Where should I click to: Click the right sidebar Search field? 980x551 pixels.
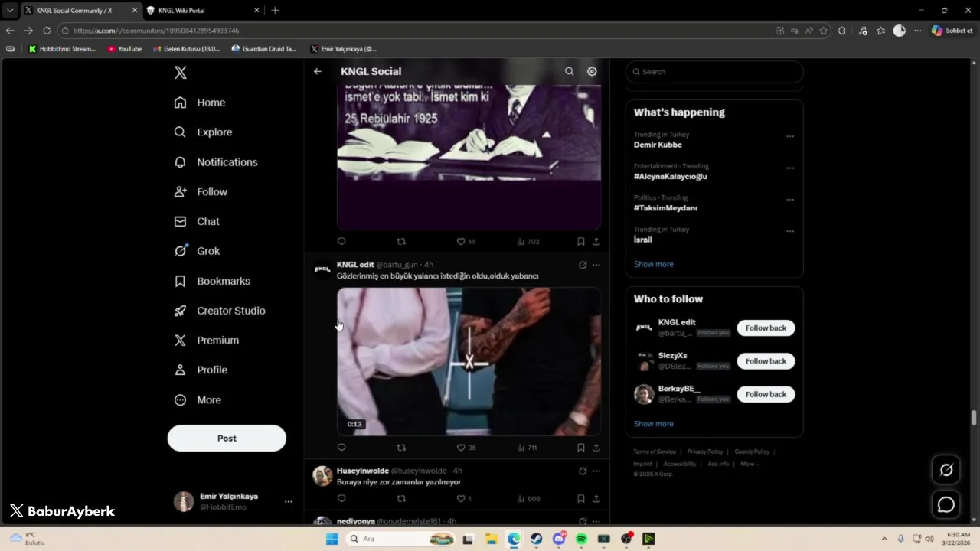[x=714, y=72]
